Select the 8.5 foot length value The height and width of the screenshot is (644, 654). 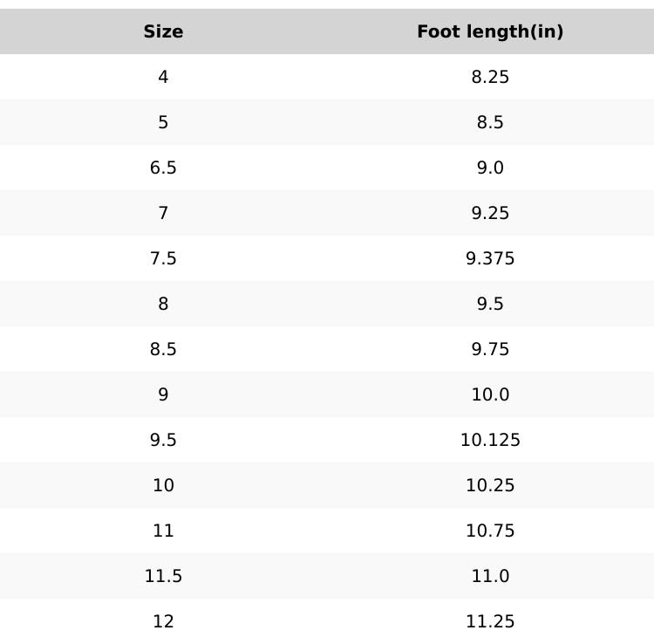tap(490, 122)
